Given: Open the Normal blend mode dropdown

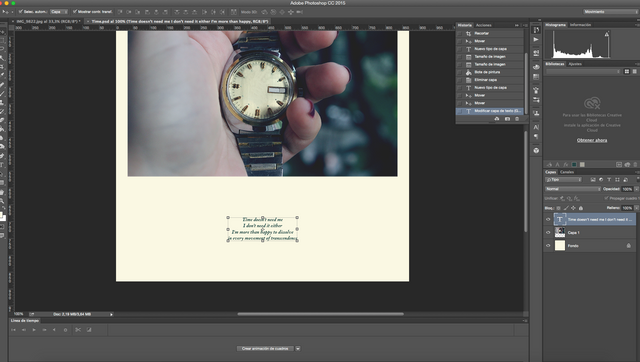Looking at the screenshot, I should point(573,189).
